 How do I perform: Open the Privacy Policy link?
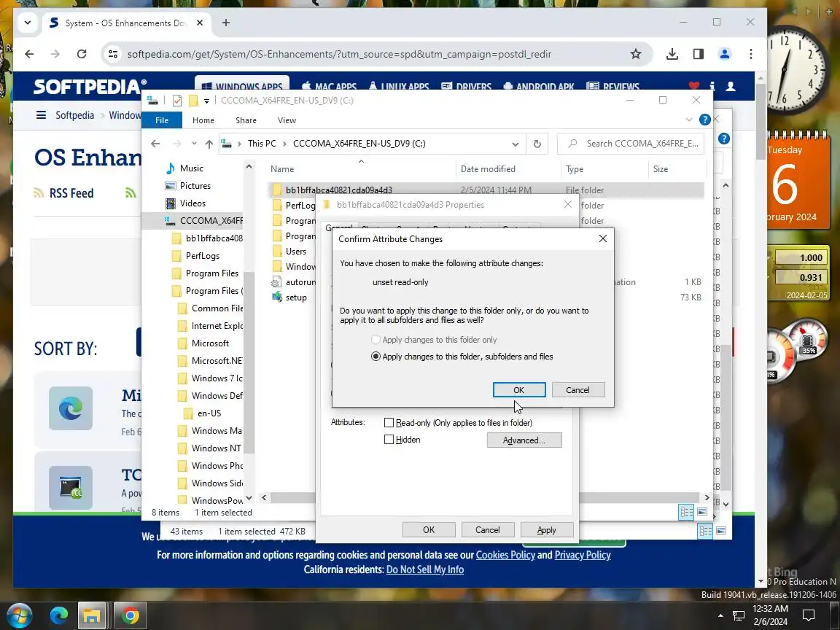[583, 555]
